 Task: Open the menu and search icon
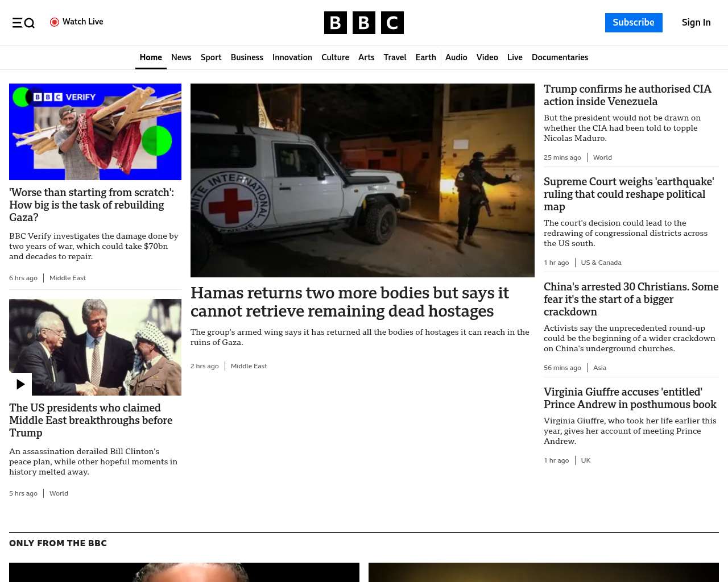tap(23, 23)
